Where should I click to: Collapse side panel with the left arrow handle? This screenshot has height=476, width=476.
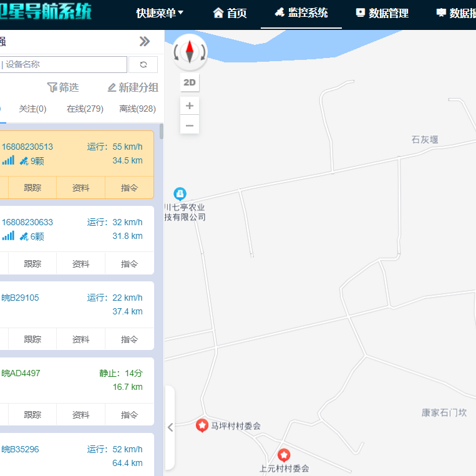170,427
